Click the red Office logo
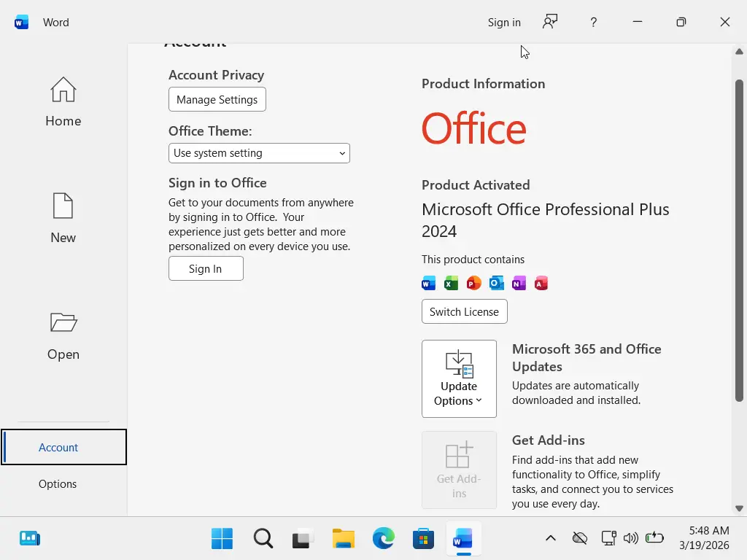The image size is (747, 560). pos(474,128)
